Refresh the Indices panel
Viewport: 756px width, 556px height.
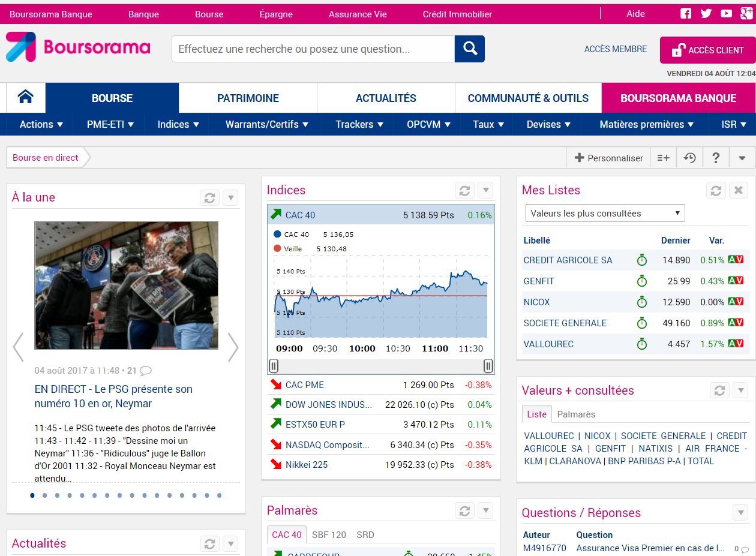(x=464, y=191)
